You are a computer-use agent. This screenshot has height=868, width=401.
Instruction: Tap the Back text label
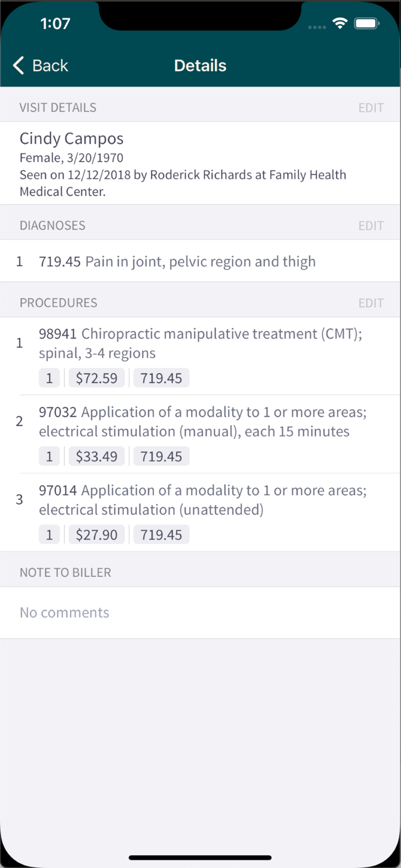point(50,65)
